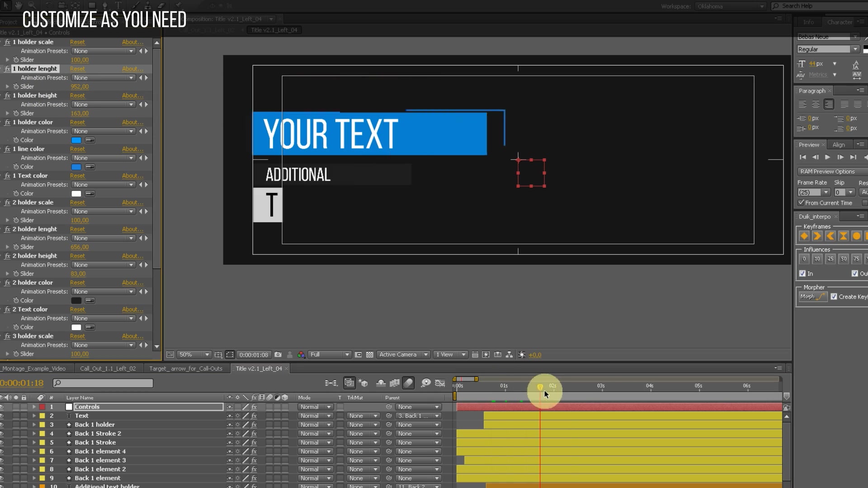The image size is (868, 488).
Task: Click the Duik ease-out keyframe icon
Action: [x=830, y=236]
